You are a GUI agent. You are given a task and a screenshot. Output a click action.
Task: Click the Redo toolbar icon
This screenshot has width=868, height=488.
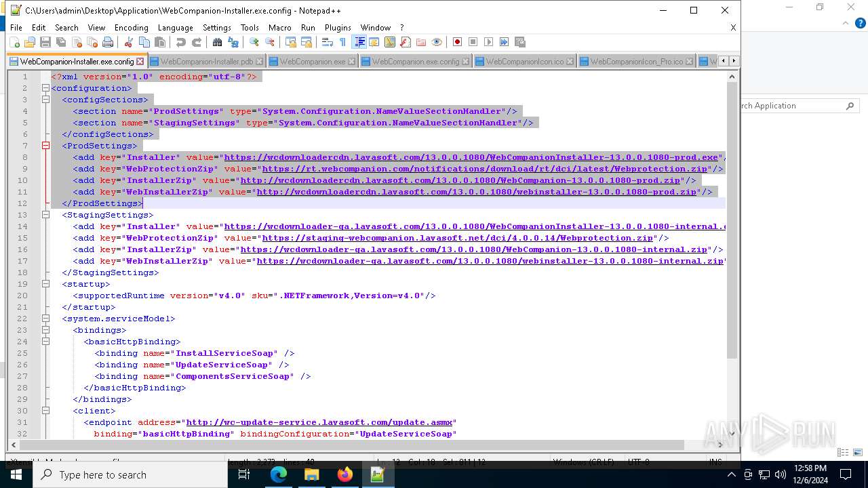(196, 42)
